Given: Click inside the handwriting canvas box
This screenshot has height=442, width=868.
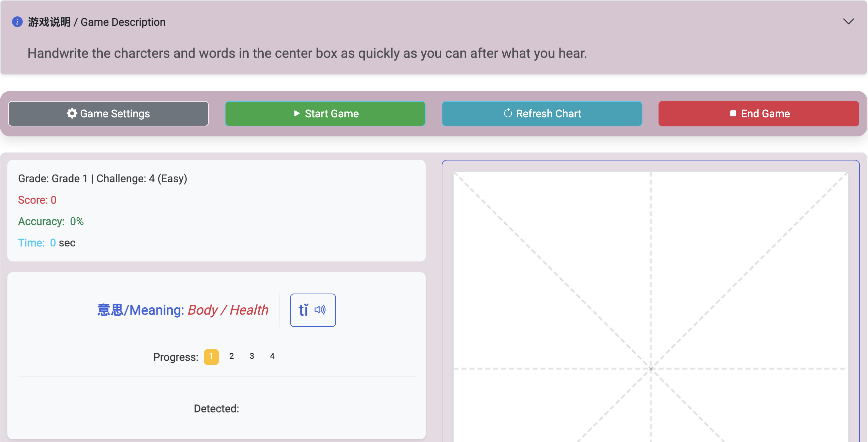Looking at the screenshot, I should [x=650, y=303].
